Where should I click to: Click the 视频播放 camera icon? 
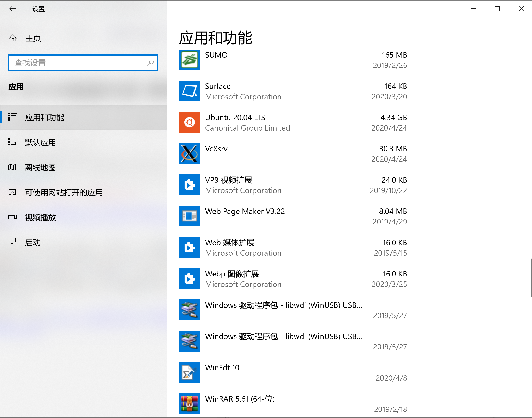coord(12,217)
